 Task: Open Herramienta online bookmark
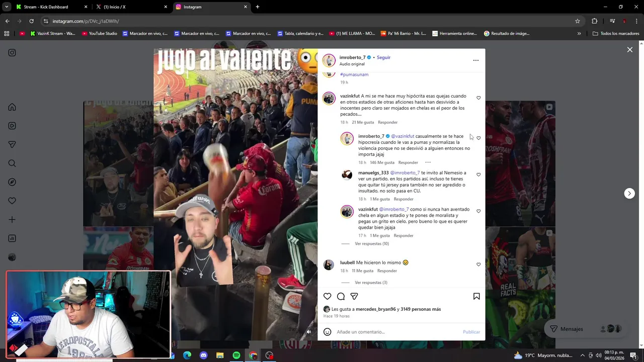click(454, 34)
